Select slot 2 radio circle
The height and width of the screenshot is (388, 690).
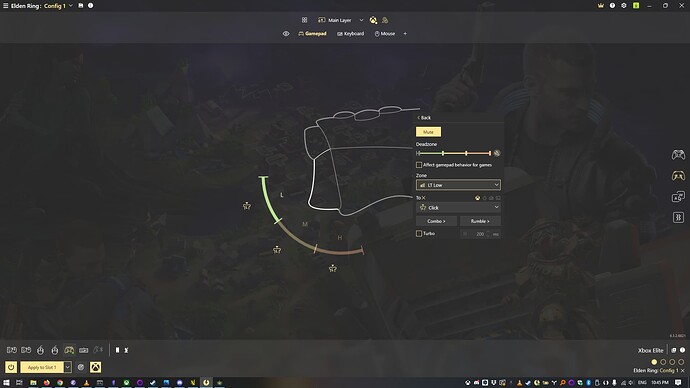[663, 362]
